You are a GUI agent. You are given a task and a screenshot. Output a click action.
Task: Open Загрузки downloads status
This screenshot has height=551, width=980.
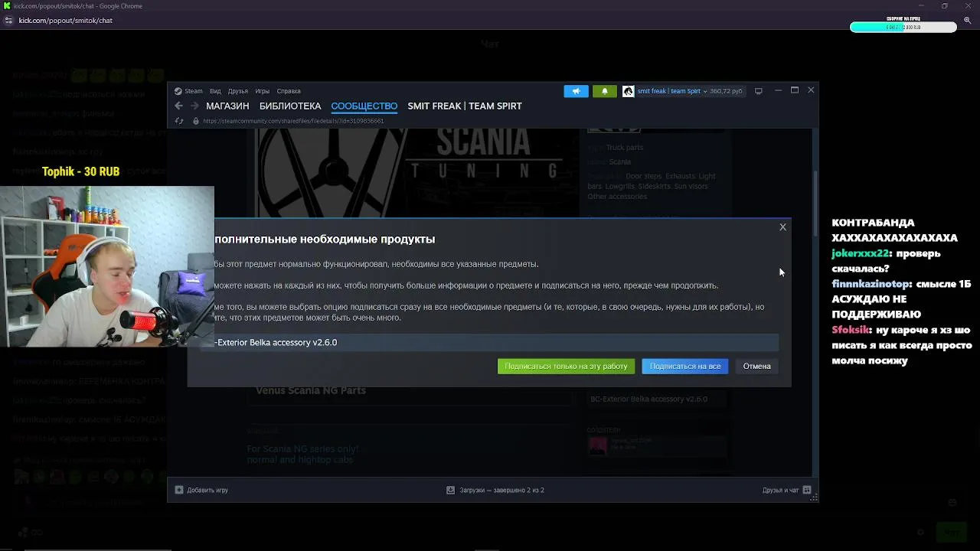click(501, 490)
